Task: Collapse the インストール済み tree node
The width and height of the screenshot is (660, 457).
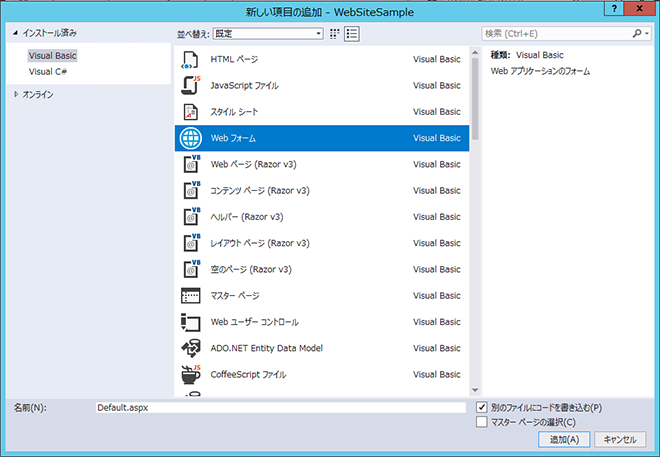Action: (x=16, y=33)
